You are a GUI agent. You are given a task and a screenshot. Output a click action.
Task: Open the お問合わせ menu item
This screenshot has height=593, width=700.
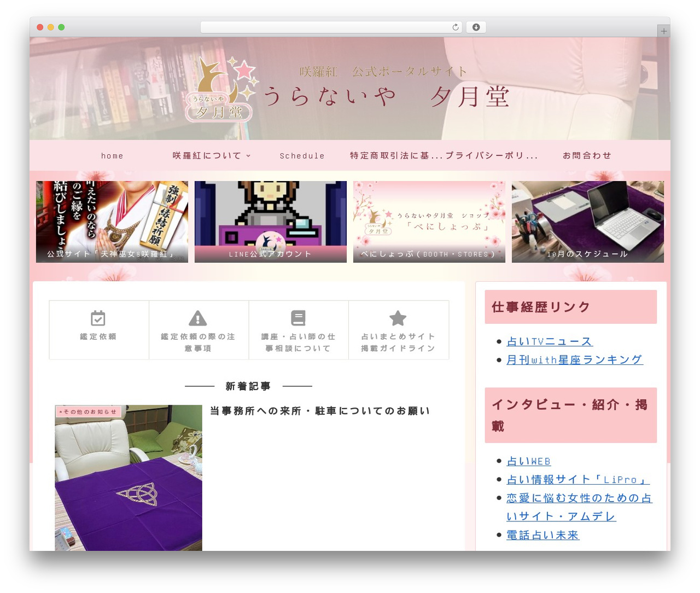click(x=587, y=156)
